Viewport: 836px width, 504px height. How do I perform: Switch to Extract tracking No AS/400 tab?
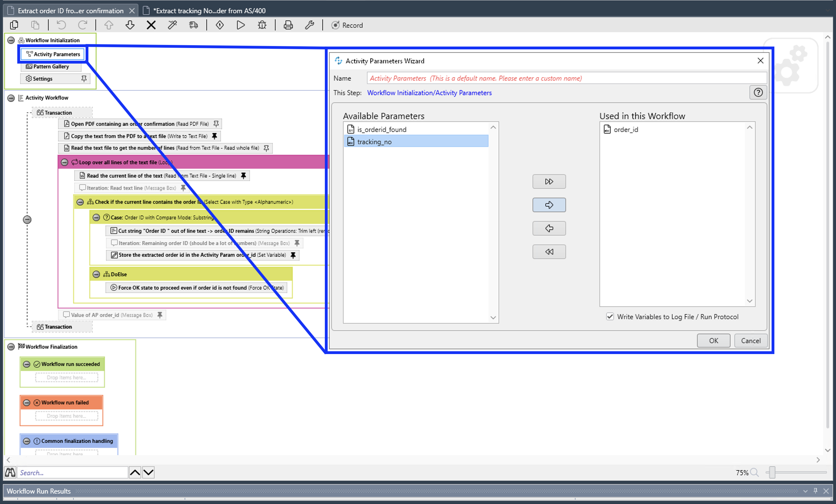209,11
